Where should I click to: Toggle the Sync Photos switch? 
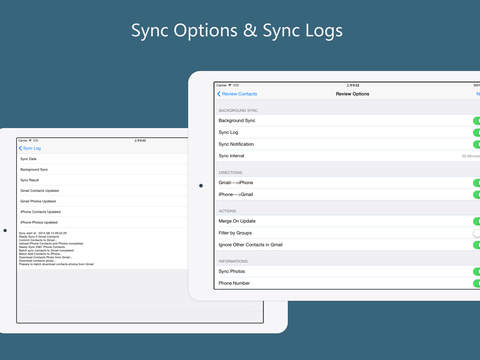tap(477, 271)
